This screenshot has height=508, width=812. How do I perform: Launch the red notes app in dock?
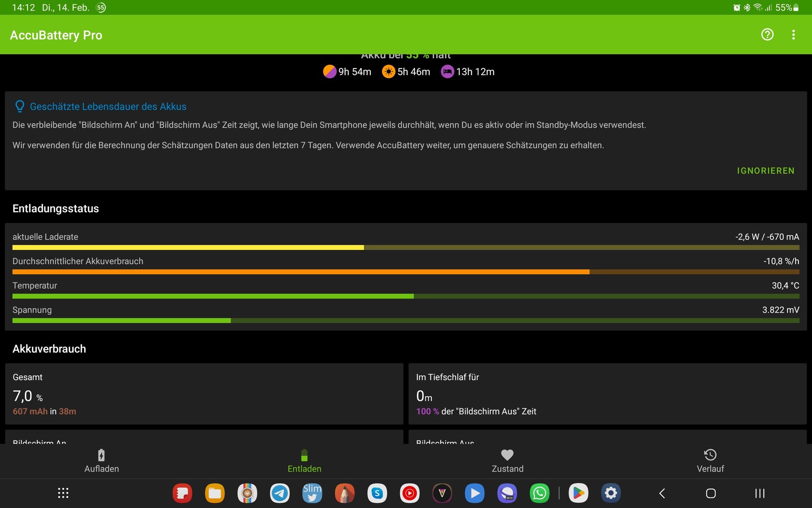182,493
